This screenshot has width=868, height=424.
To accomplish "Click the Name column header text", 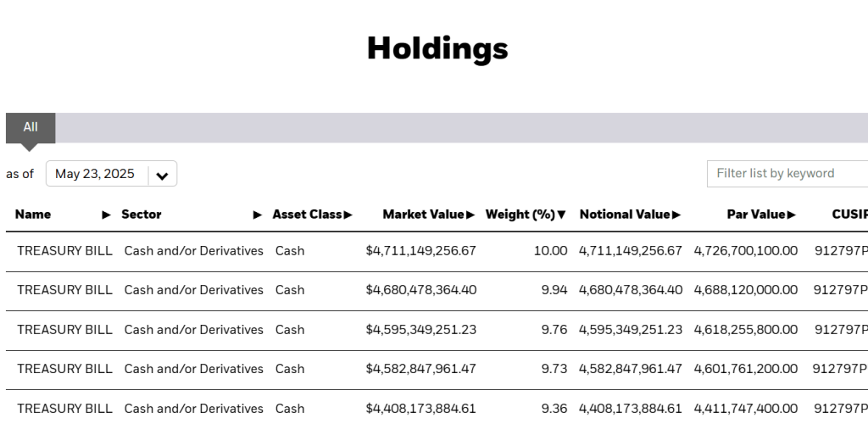I will tap(33, 215).
